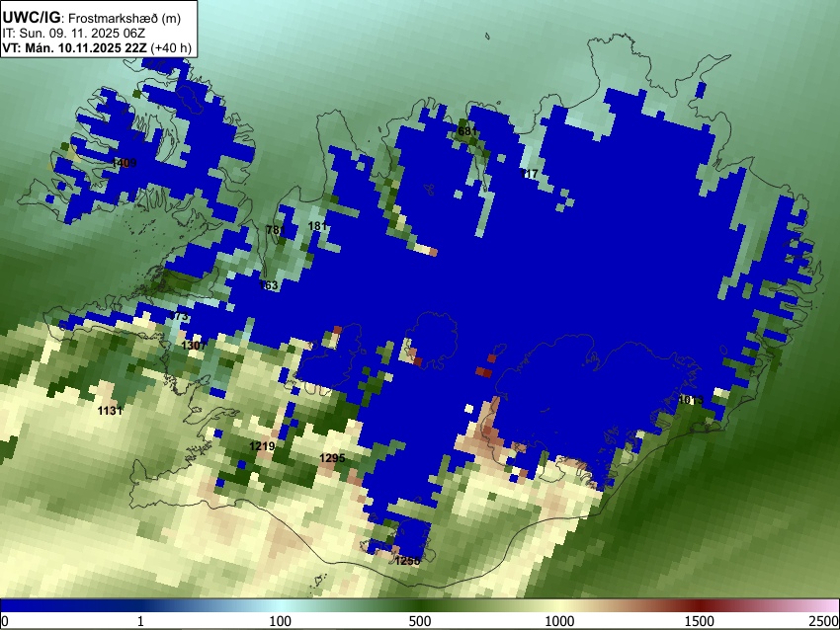The width and height of the screenshot is (840, 630).
Task: Click the legend tick label '500'
Action: point(420,621)
